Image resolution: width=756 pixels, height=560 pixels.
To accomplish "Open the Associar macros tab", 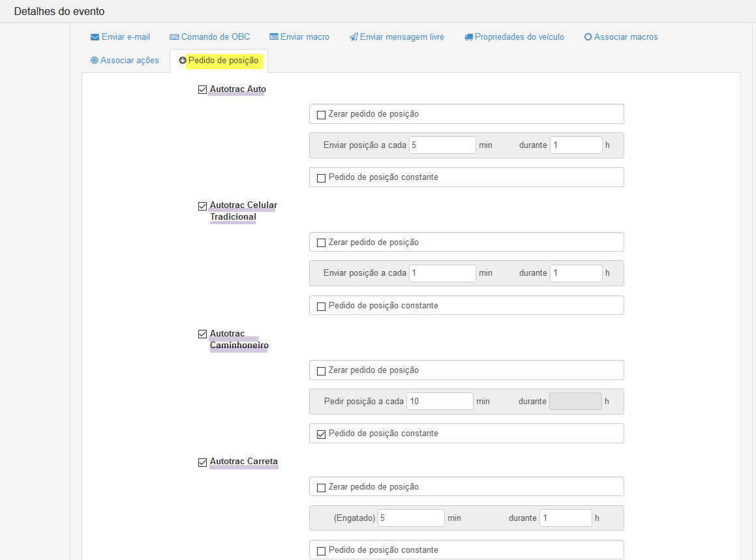I will click(x=621, y=37).
